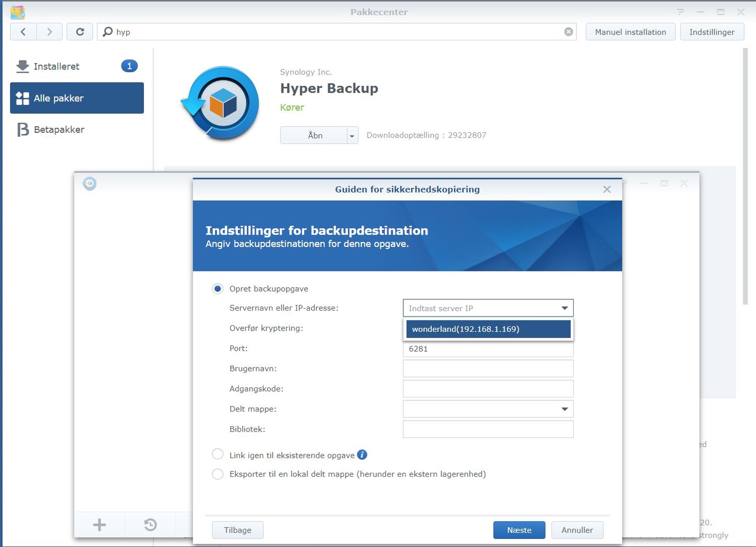
Task: Click the search box containing hyp
Action: point(337,32)
